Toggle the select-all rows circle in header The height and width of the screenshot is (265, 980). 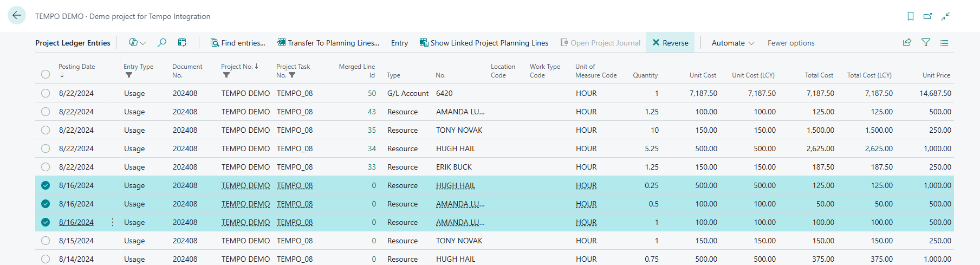[46, 74]
